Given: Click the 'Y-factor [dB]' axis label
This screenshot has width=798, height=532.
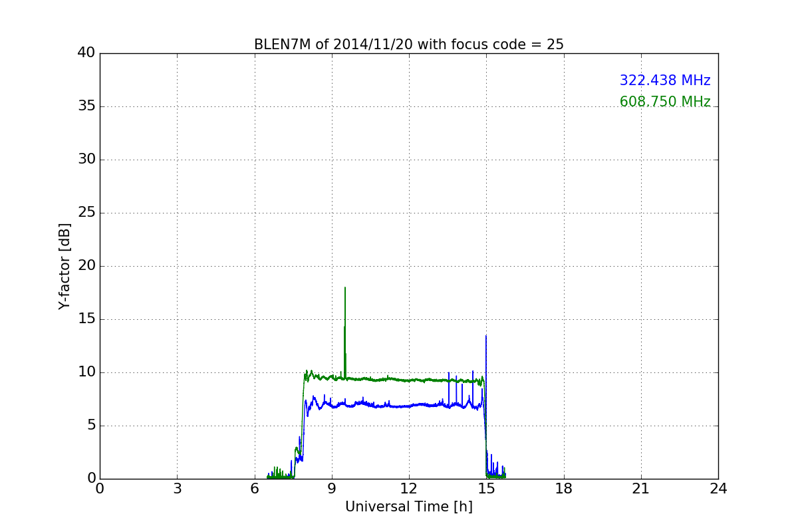Looking at the screenshot, I should (65, 266).
